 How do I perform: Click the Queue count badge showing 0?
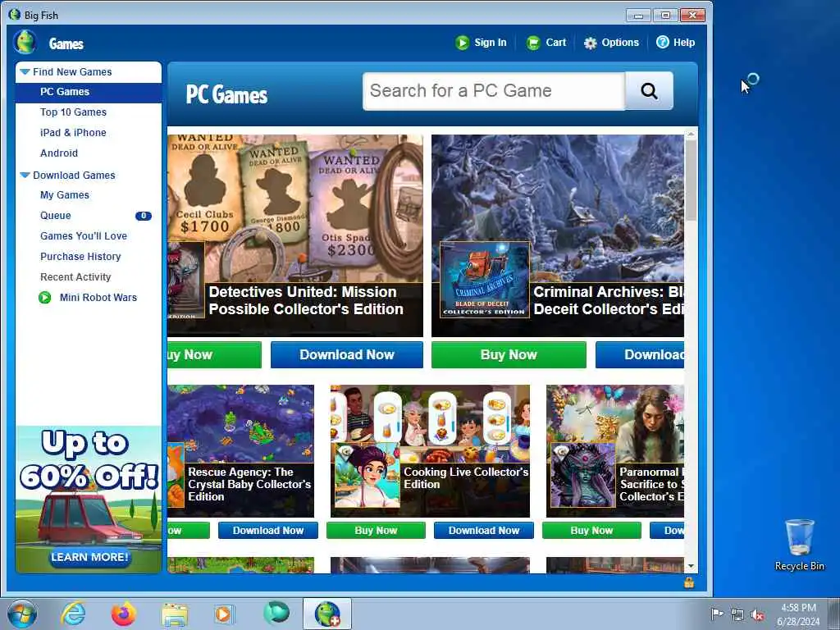tap(143, 216)
